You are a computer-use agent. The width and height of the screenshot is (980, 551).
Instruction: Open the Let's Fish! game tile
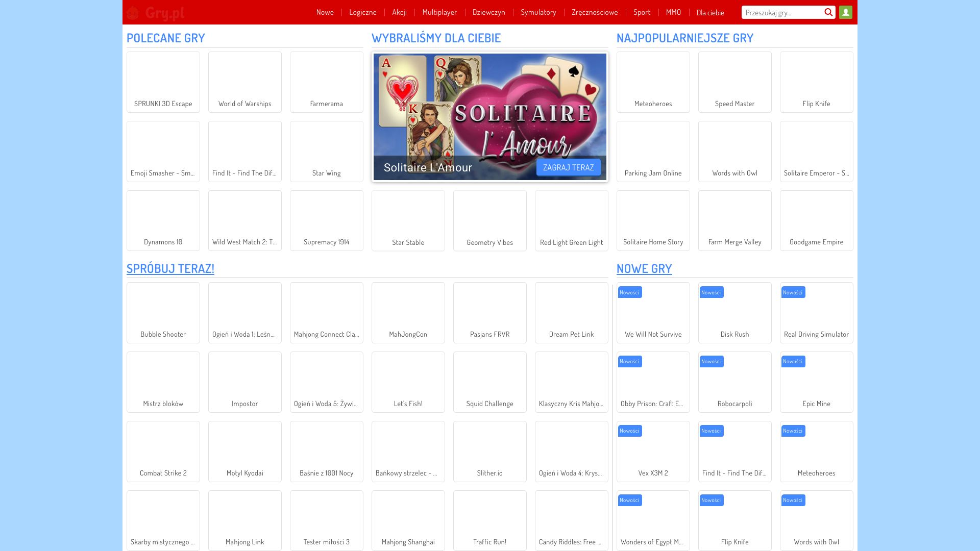[408, 382]
